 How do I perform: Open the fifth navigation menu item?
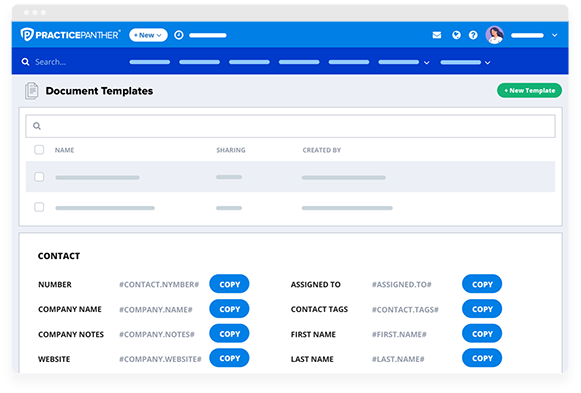pos(349,62)
